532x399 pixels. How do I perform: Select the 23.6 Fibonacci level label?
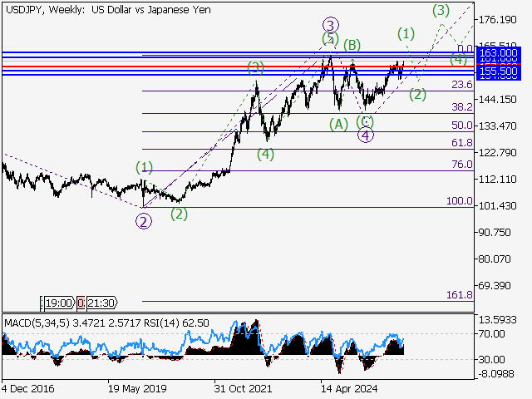pyautogui.click(x=461, y=85)
